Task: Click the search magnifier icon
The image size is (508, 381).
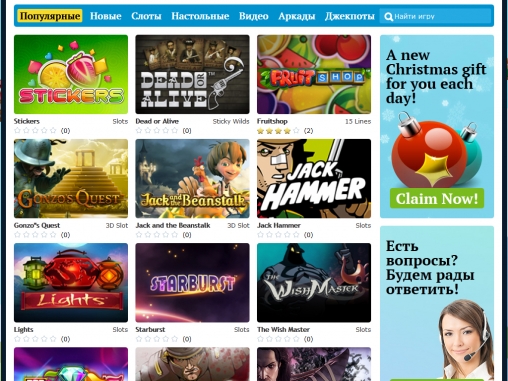Action: click(x=388, y=17)
